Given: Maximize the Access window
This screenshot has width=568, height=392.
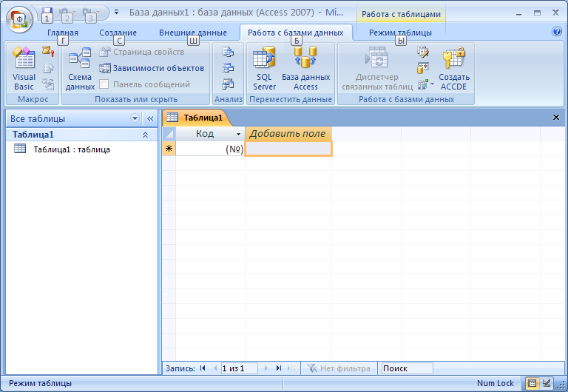Looking at the screenshot, I should (x=537, y=13).
